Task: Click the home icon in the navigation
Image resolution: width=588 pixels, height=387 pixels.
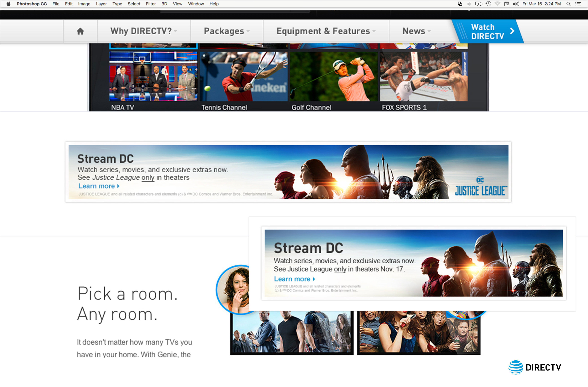Action: 80,31
